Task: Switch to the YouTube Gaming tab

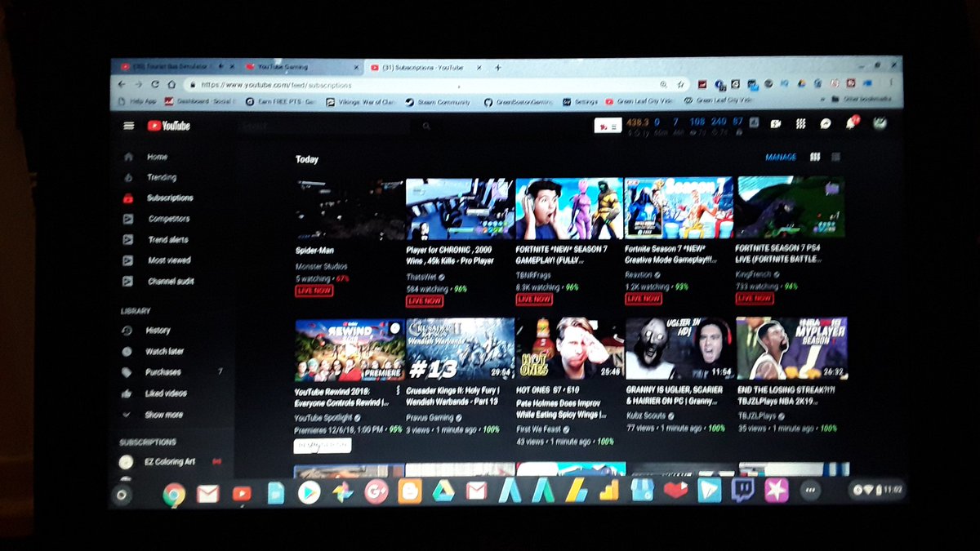Action: coord(301,67)
